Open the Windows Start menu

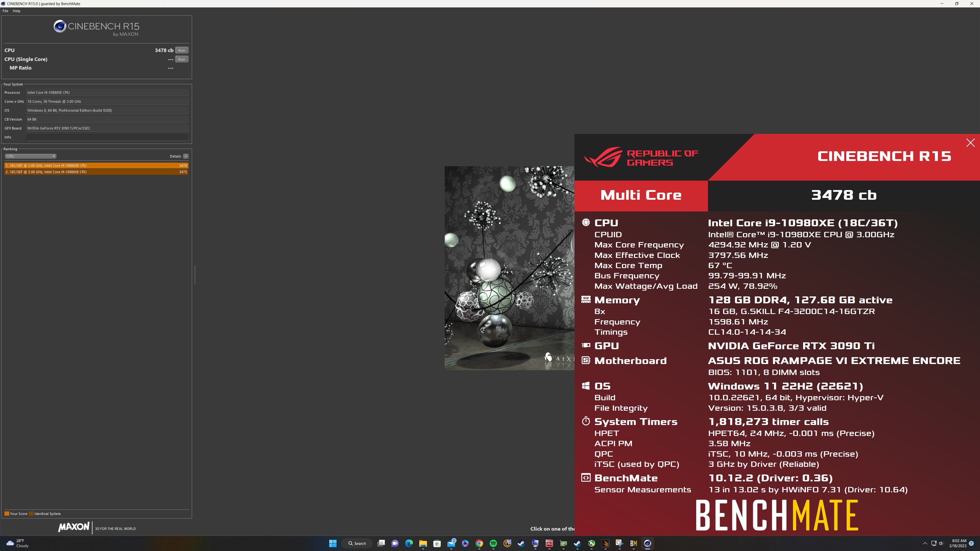click(x=333, y=543)
